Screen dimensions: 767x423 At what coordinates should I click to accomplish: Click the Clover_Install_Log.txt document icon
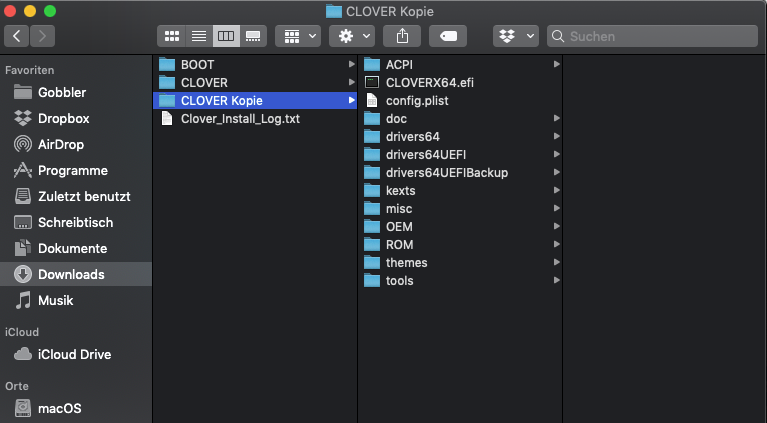167,119
